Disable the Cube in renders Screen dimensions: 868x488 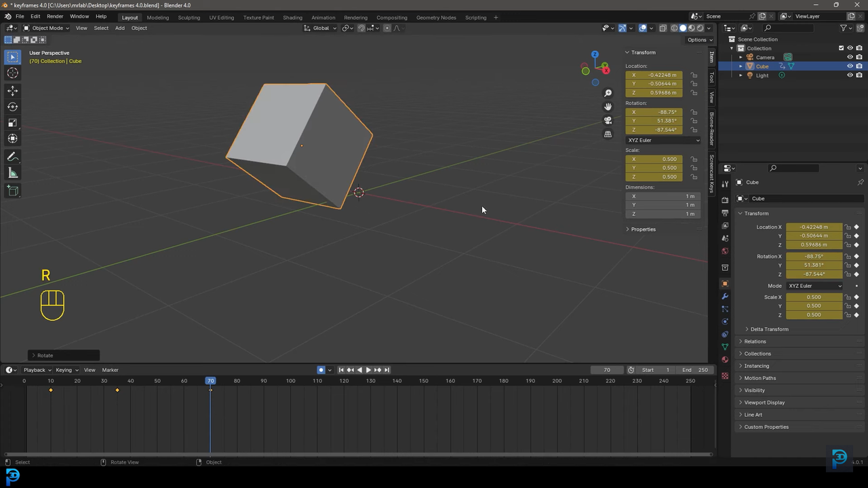pos(859,67)
